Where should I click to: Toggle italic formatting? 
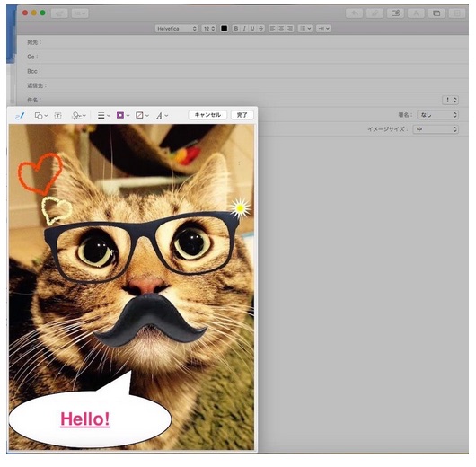[244, 29]
